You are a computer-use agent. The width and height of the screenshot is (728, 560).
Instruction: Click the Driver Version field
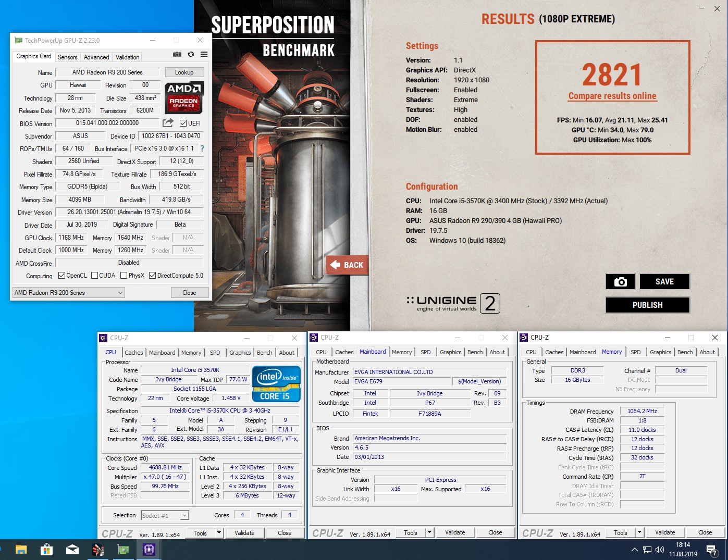tap(129, 212)
